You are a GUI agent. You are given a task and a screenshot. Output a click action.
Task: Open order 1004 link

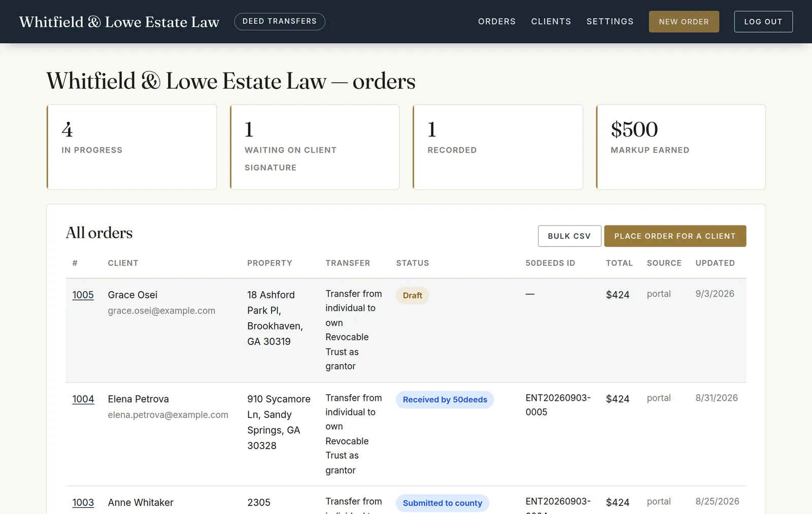83,399
